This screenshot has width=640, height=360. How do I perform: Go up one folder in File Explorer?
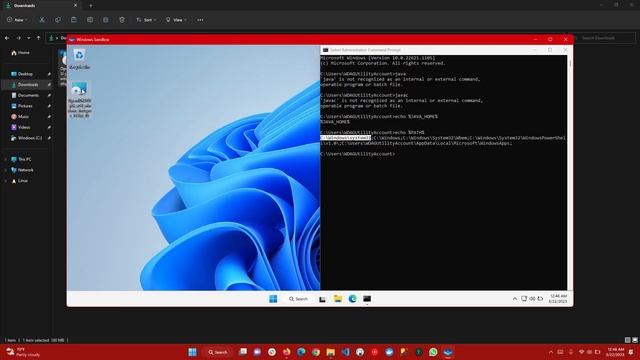click(x=38, y=38)
